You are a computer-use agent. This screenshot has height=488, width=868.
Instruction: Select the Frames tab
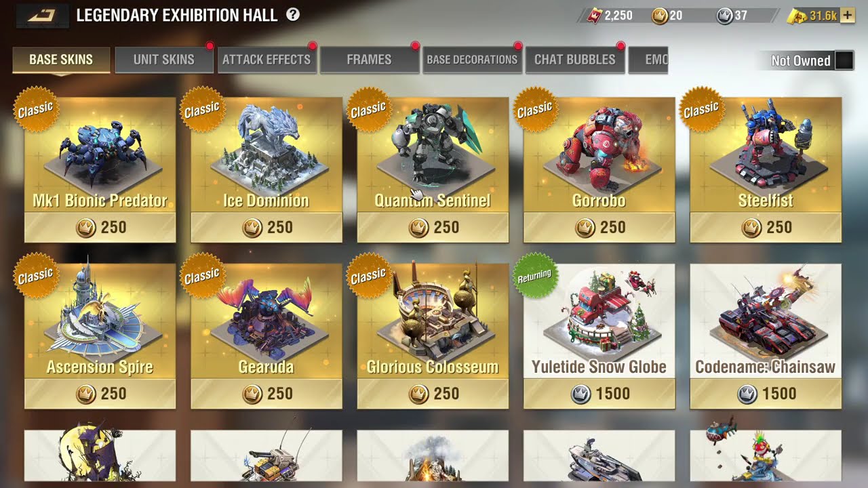tap(369, 60)
